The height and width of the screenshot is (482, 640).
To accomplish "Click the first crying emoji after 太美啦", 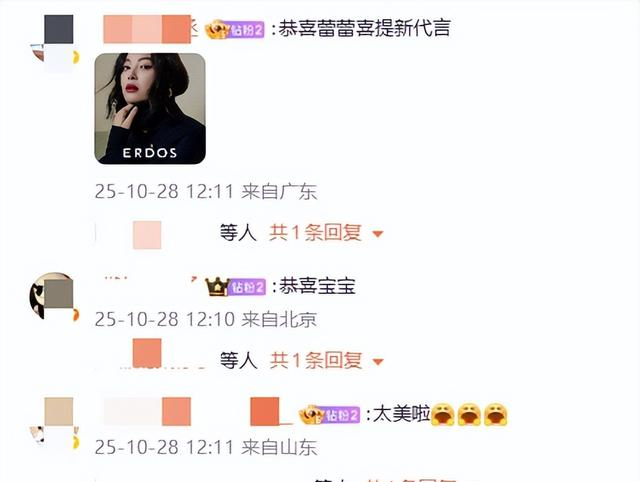I will (443, 415).
